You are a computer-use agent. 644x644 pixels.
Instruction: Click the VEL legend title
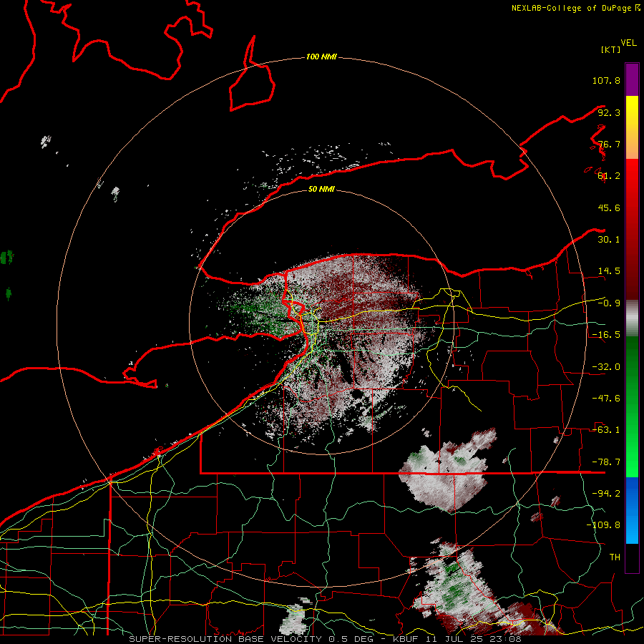[x=629, y=43]
